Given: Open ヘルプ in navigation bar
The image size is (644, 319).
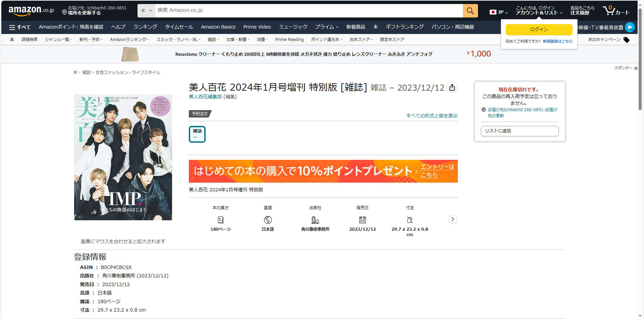Looking at the screenshot, I should point(118,27).
